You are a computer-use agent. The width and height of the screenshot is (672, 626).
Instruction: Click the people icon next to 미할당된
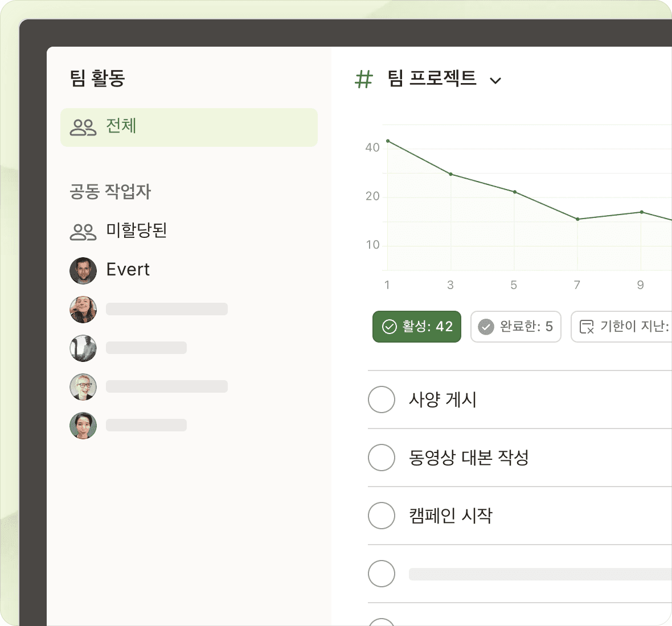click(x=83, y=232)
